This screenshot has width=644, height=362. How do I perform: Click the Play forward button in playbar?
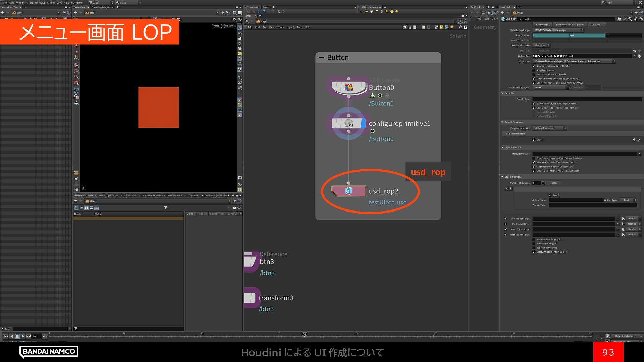(23, 336)
